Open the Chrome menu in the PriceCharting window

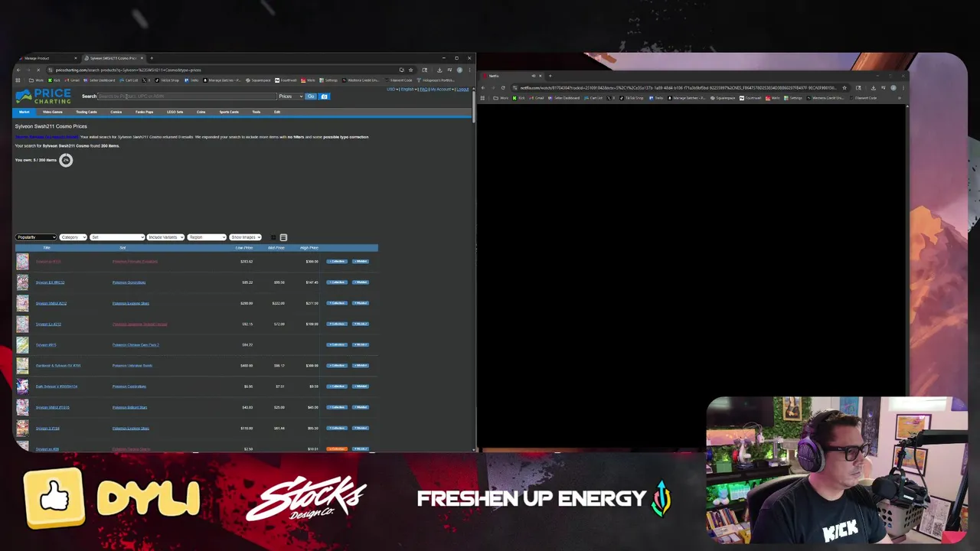pyautogui.click(x=469, y=70)
